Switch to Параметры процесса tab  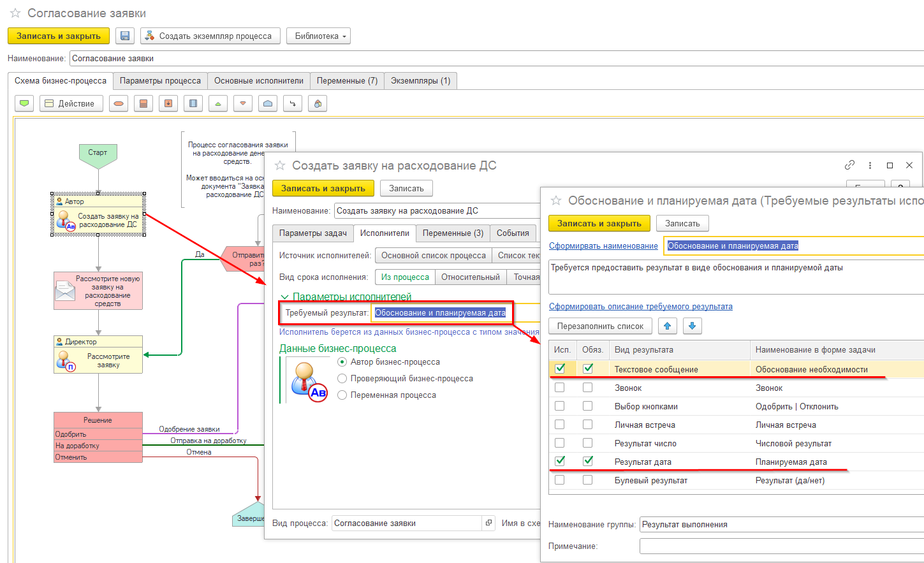(x=160, y=81)
